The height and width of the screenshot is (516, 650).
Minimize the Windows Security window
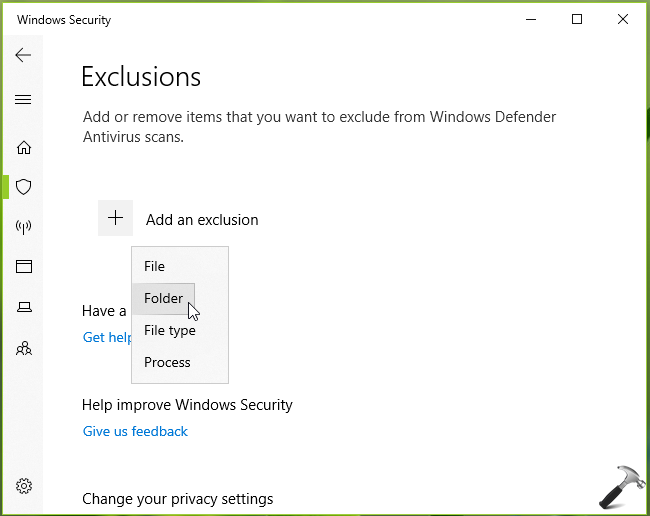[x=531, y=20]
